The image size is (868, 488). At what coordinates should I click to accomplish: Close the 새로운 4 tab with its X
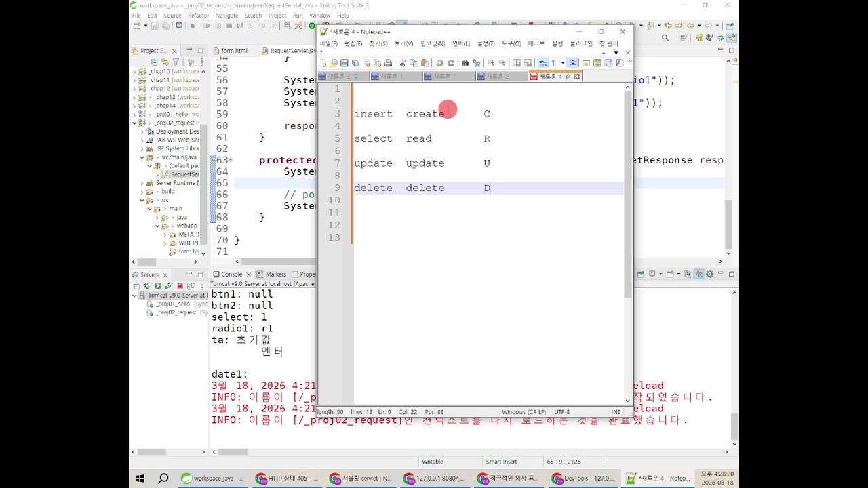coord(577,77)
